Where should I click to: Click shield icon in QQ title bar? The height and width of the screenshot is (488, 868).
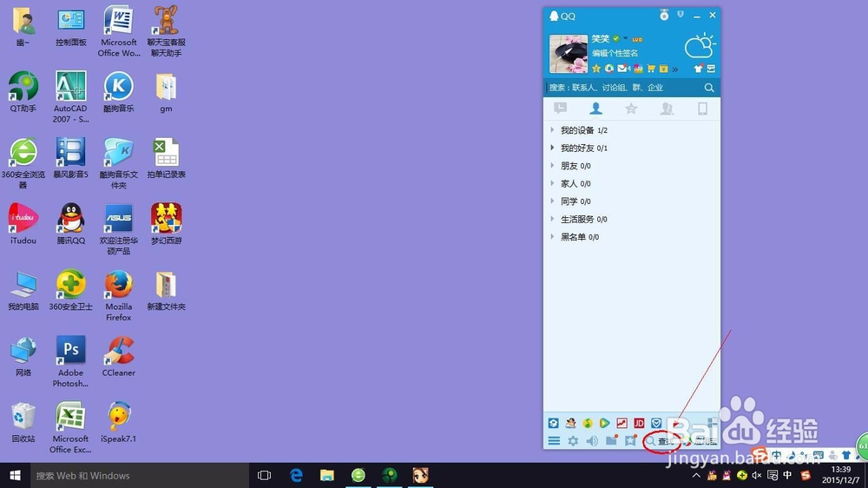coord(681,15)
